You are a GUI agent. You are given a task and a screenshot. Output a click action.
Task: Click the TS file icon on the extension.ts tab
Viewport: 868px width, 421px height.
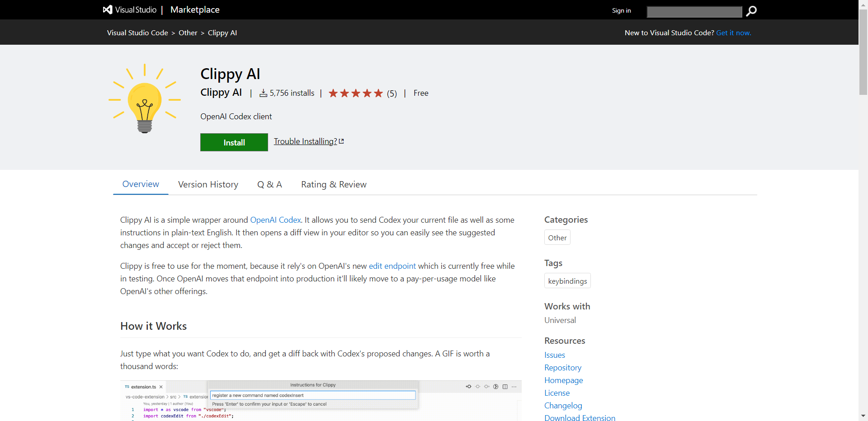click(x=127, y=387)
